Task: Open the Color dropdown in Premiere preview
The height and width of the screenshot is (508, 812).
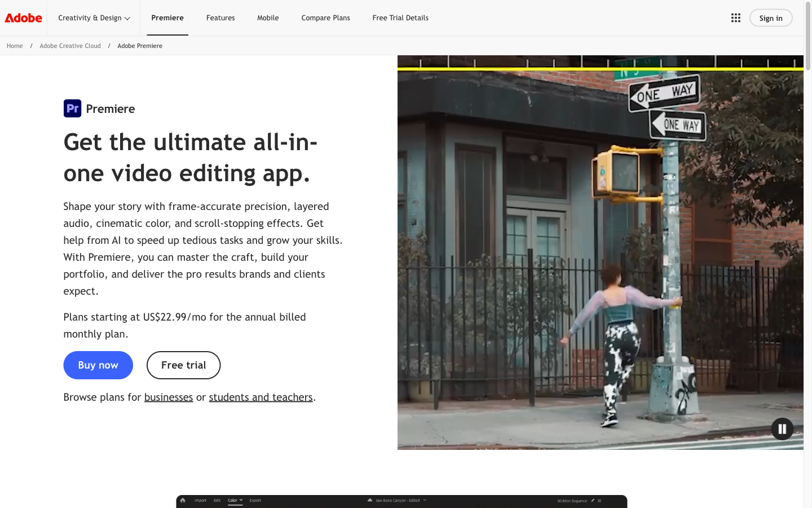Action: (235, 500)
